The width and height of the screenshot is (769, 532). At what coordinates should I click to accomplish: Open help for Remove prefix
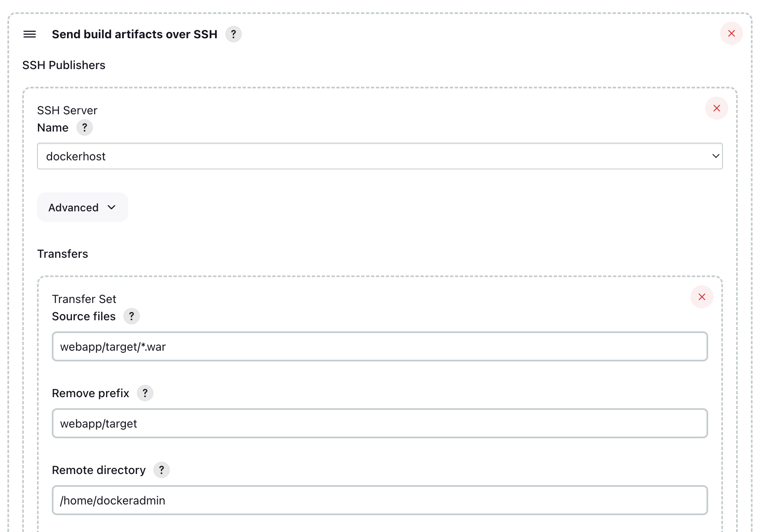pos(145,393)
